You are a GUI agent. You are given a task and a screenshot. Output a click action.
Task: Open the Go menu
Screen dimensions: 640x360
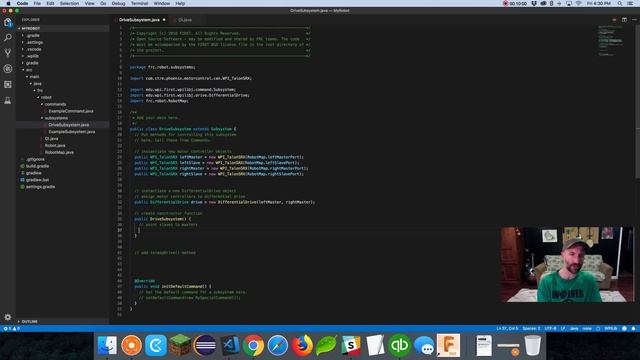click(x=103, y=3)
